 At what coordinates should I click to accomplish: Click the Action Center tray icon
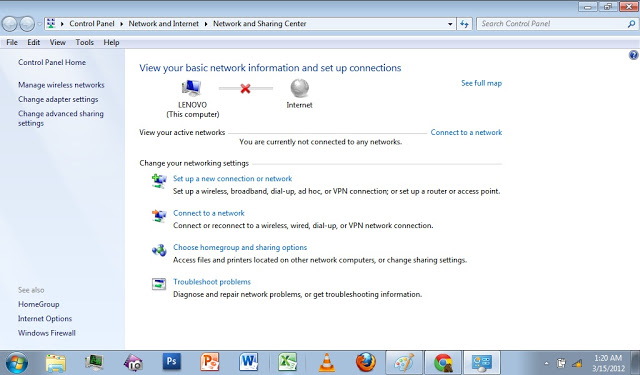tap(561, 363)
